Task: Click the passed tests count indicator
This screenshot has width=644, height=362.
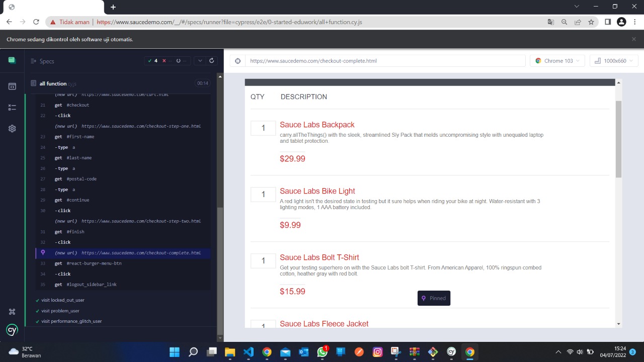Action: click(152, 61)
